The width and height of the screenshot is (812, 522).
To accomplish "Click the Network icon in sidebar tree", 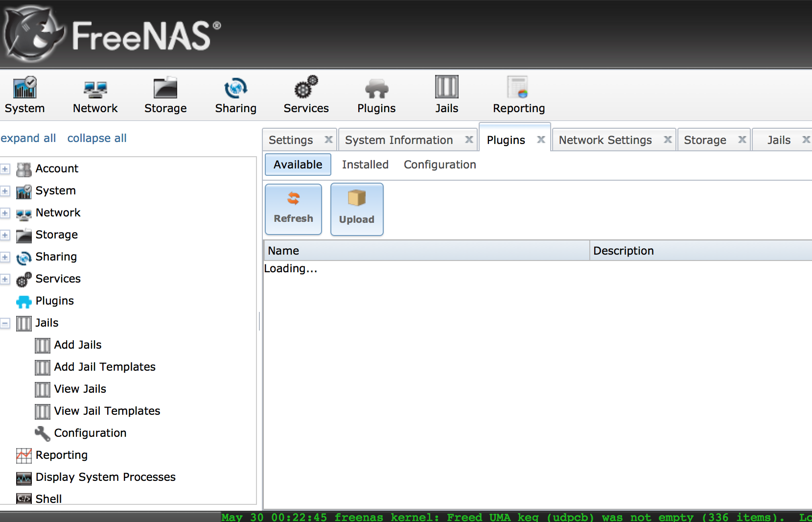I will coord(24,214).
